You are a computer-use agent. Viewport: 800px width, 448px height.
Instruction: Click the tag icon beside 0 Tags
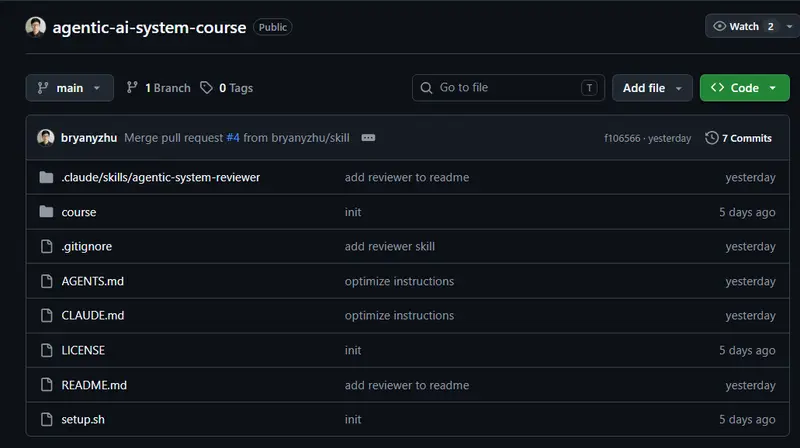(206, 88)
